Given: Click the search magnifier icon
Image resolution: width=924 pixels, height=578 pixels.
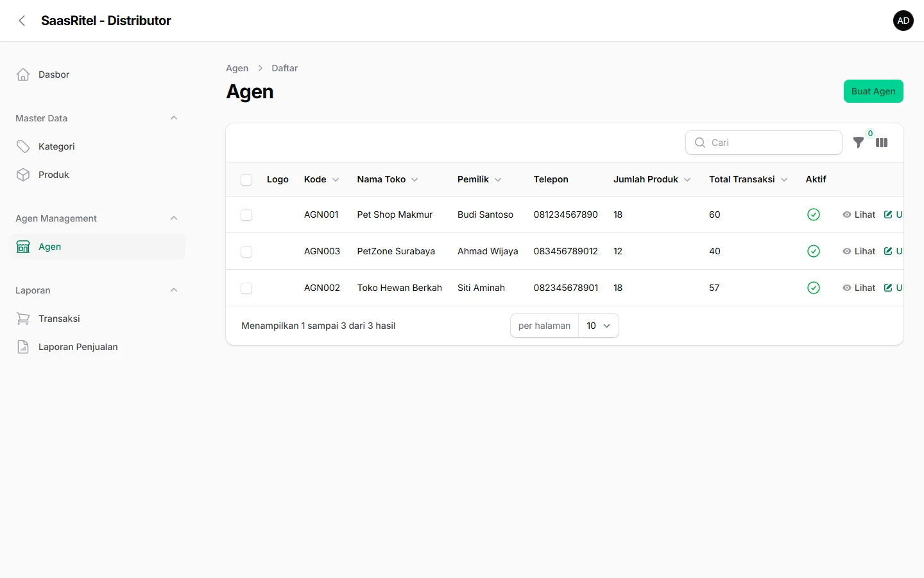Looking at the screenshot, I should pyautogui.click(x=700, y=143).
